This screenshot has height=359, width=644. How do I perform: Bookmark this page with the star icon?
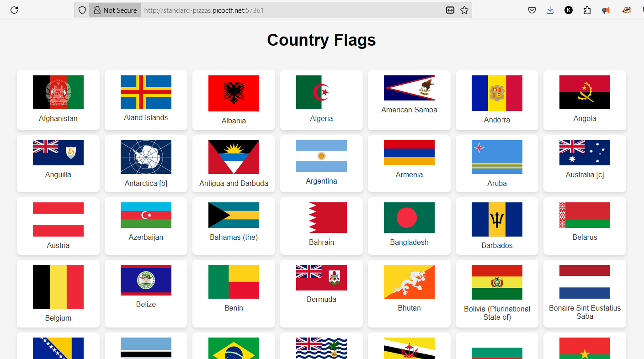tap(464, 10)
